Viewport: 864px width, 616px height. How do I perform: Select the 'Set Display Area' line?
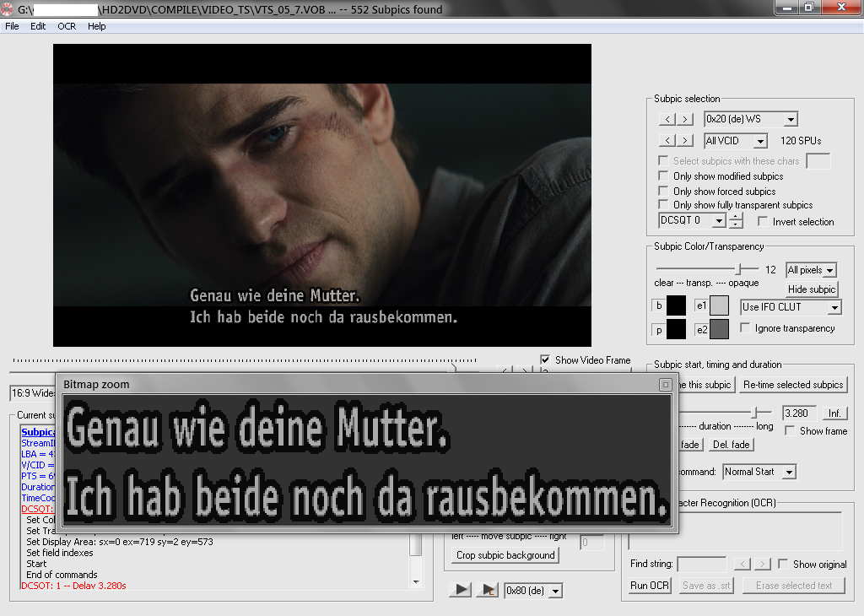tap(120, 542)
